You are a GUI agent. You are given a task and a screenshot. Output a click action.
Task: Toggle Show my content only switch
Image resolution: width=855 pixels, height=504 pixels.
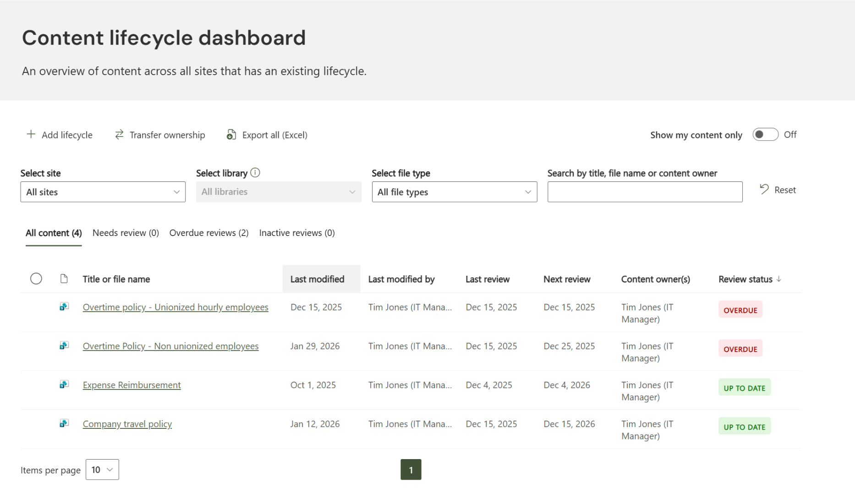click(765, 135)
